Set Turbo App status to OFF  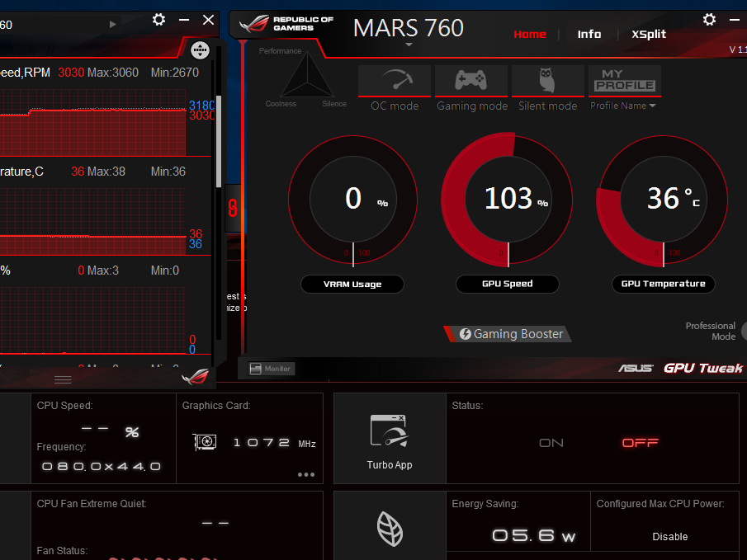641,443
